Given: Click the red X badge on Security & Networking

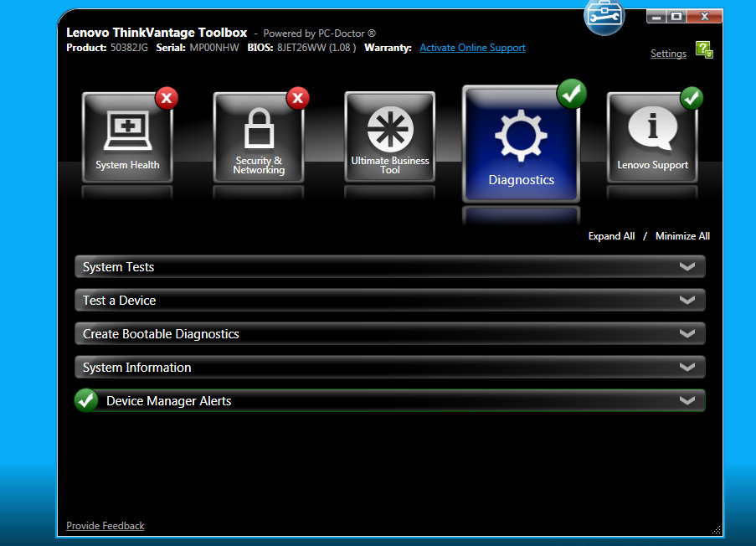Looking at the screenshot, I should [x=298, y=98].
